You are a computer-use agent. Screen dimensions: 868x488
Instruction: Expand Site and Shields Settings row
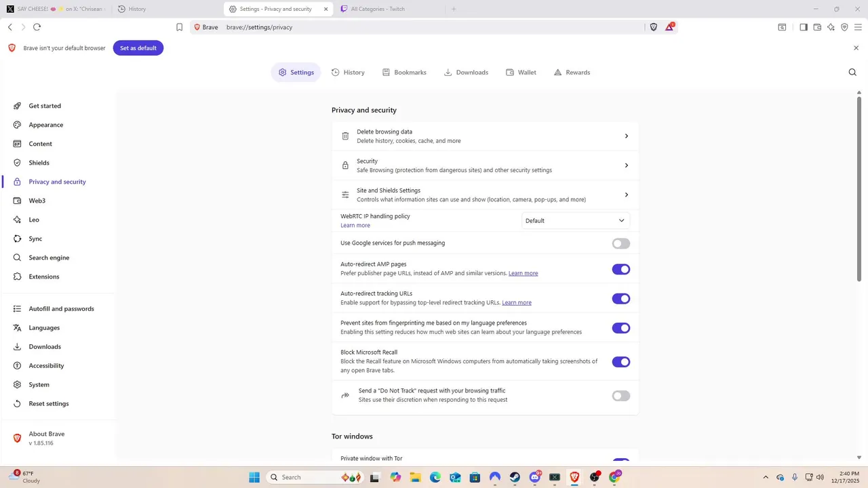click(485, 195)
